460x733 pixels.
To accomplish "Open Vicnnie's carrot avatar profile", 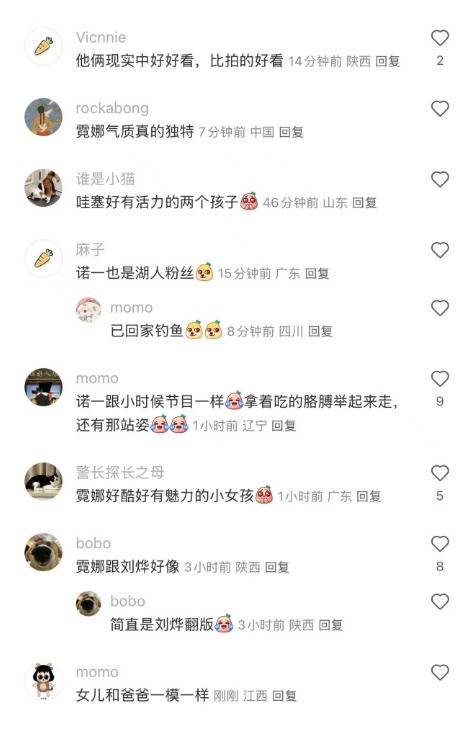I will tap(43, 47).
